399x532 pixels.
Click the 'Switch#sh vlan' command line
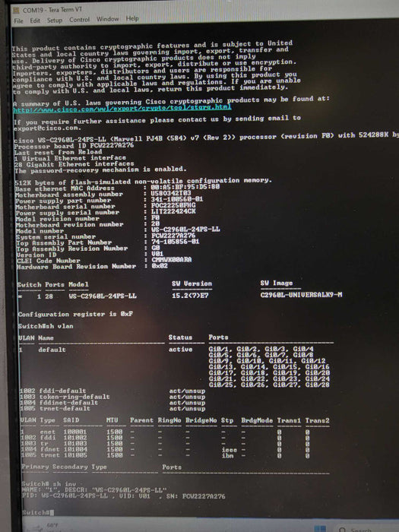coord(46,326)
